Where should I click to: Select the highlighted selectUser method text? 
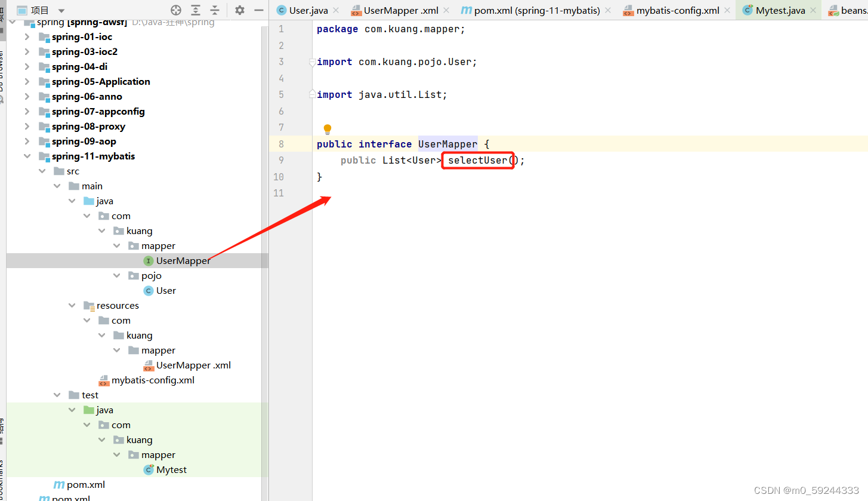coord(477,160)
